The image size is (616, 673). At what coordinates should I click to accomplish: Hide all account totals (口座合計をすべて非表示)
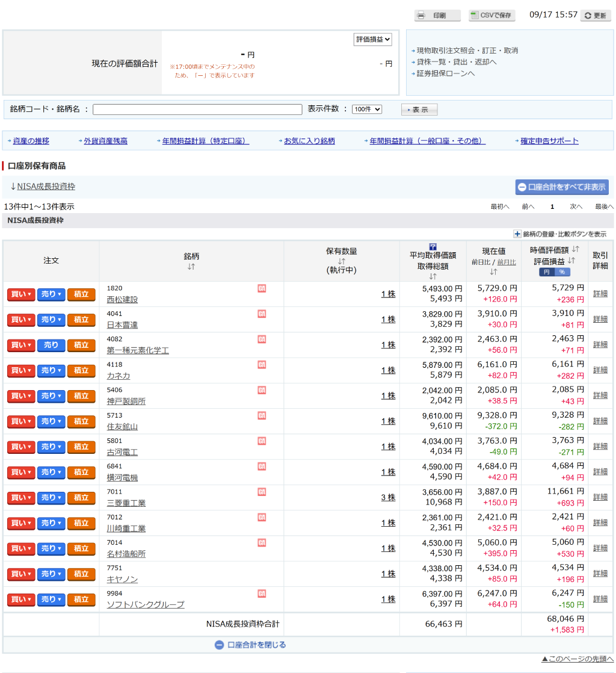562,187
